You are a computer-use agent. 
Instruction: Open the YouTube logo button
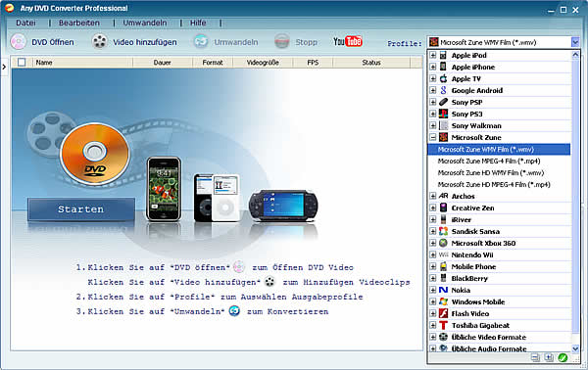(x=348, y=41)
